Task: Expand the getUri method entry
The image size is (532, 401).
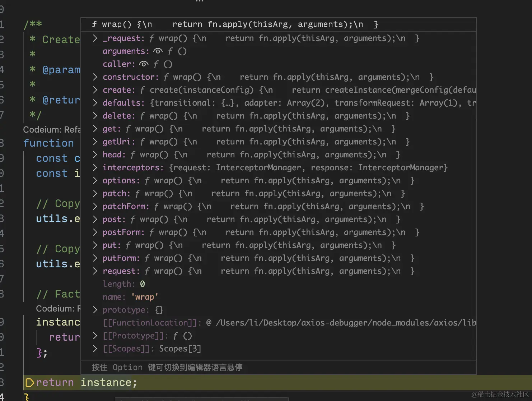Action: coord(95,142)
